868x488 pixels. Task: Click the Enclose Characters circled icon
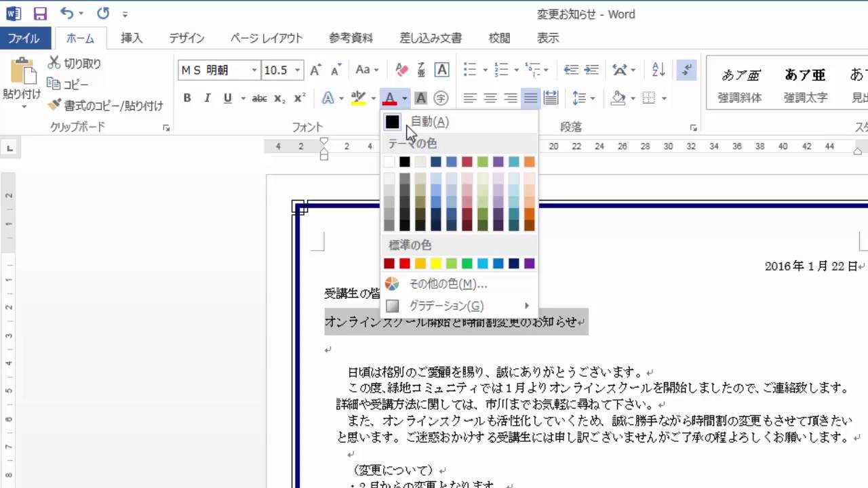[441, 98]
